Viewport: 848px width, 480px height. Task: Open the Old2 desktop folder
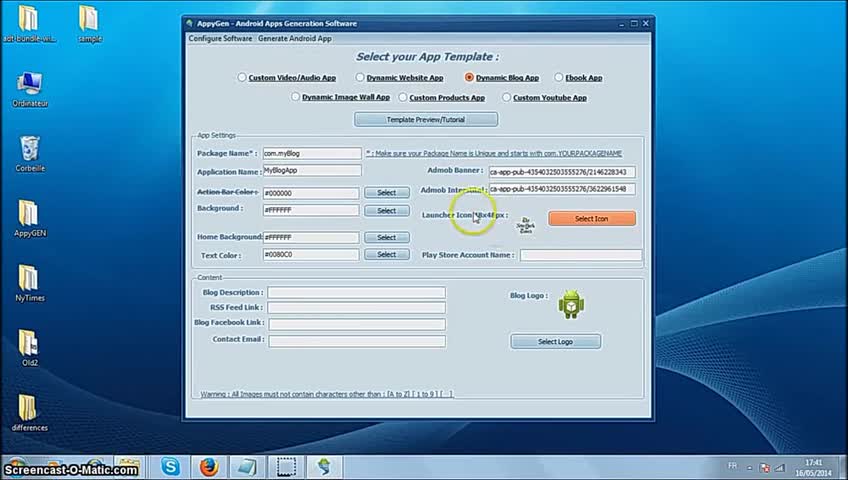pyautogui.click(x=30, y=348)
